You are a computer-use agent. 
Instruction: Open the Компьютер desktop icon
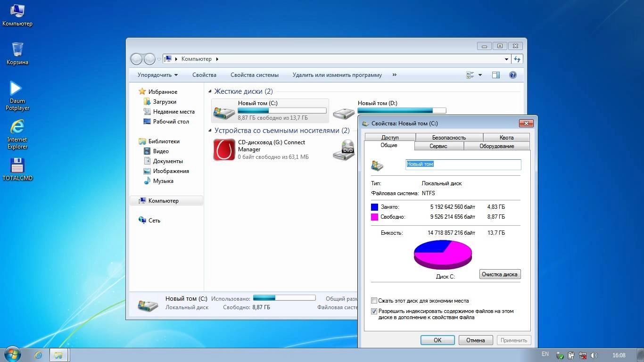point(17,15)
